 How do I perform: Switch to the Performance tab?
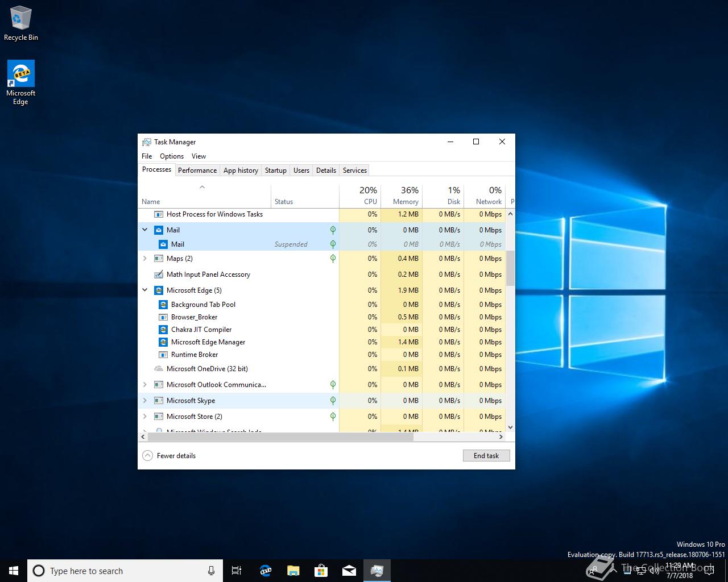point(197,171)
